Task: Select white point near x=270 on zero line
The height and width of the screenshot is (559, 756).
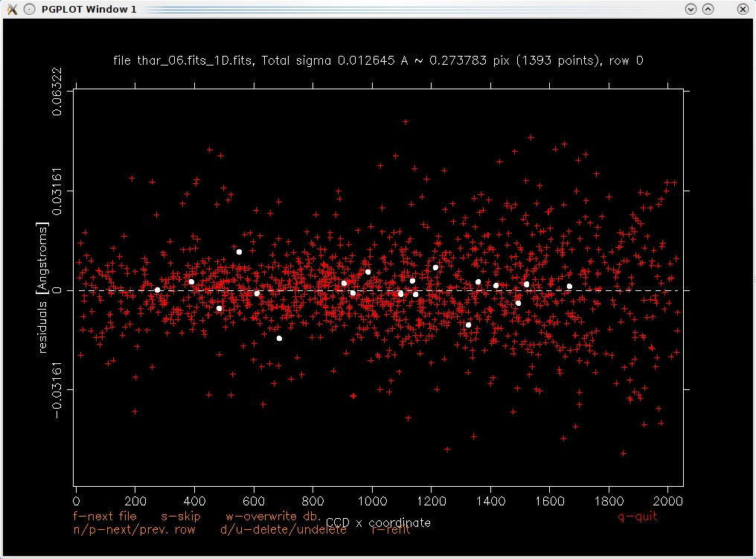Action: pos(157,290)
